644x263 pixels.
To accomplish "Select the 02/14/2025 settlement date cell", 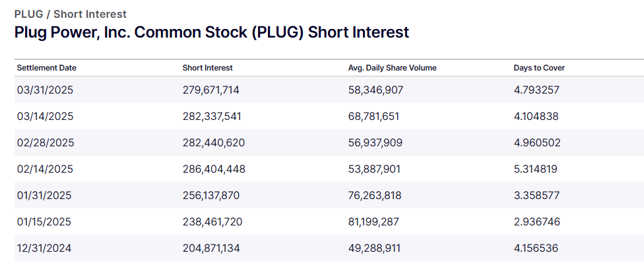I will [x=45, y=169].
